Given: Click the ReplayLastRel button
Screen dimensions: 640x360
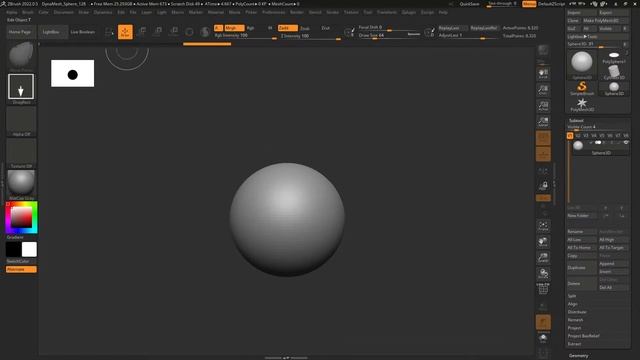Looking at the screenshot, I should [484, 28].
